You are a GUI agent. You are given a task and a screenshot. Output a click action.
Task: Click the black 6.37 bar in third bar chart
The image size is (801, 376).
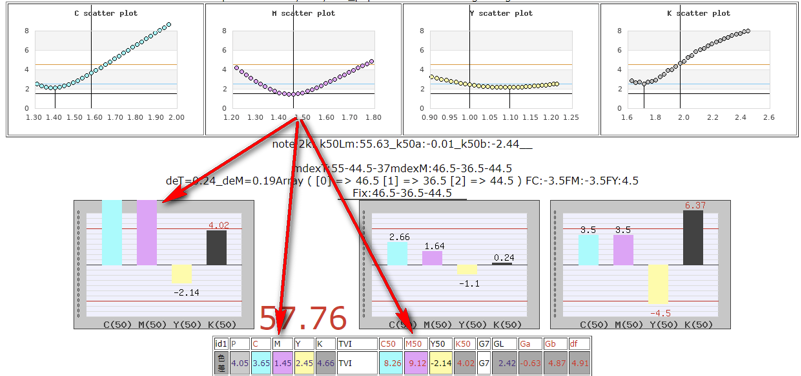click(x=693, y=238)
